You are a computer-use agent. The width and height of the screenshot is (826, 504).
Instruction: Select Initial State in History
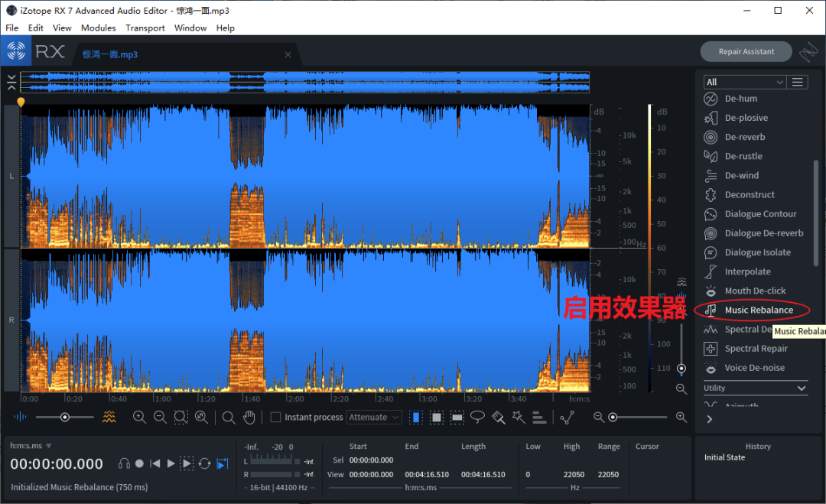click(x=724, y=457)
